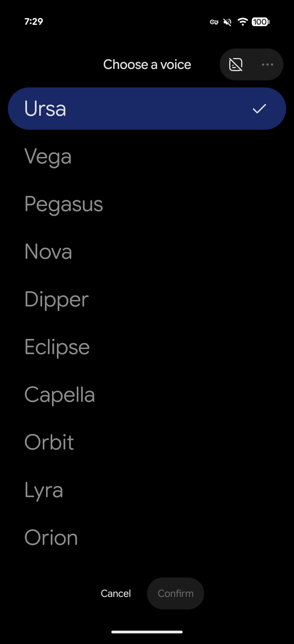The width and height of the screenshot is (294, 644).
Task: Choose the Vega voice
Action: [147, 156]
